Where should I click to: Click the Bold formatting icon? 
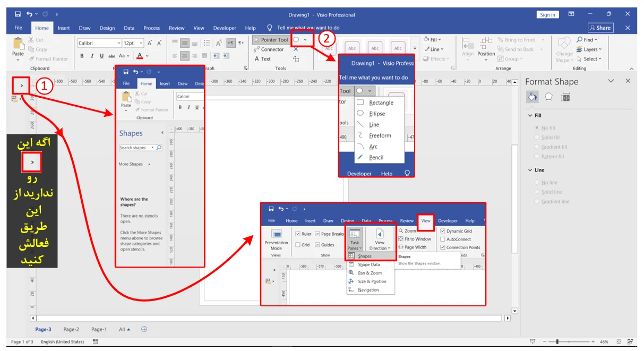(x=82, y=56)
